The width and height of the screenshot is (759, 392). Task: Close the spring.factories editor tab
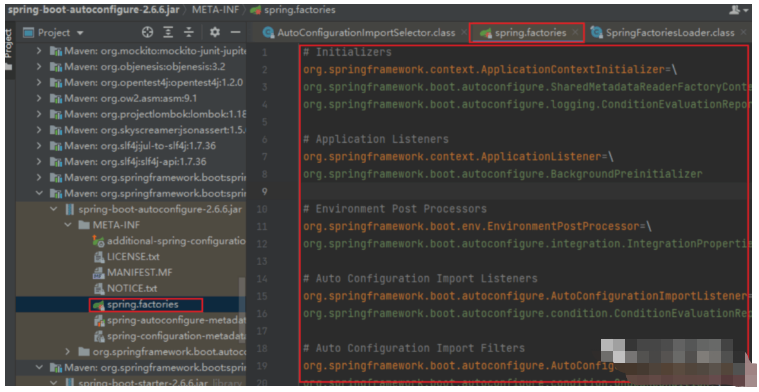(x=575, y=32)
